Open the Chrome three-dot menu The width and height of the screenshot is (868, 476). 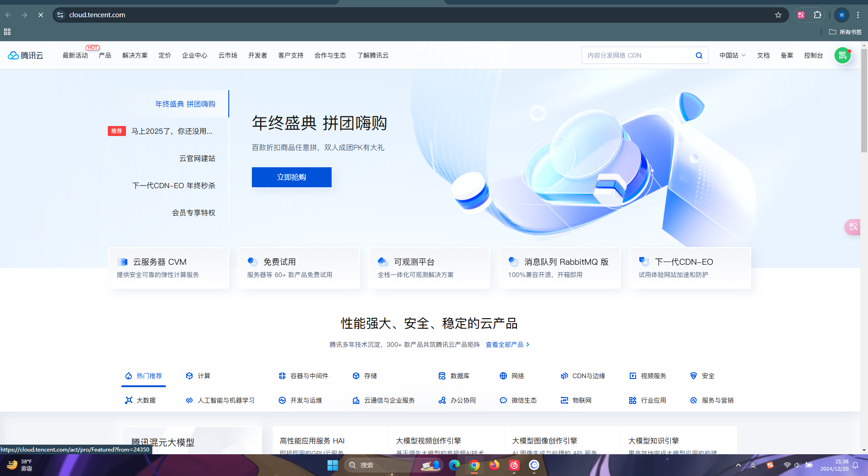858,15
